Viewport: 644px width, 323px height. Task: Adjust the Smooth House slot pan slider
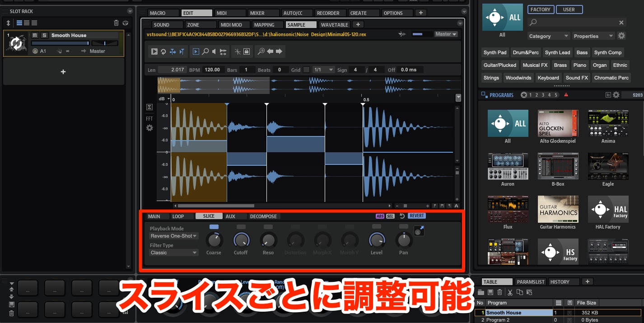[x=104, y=43]
